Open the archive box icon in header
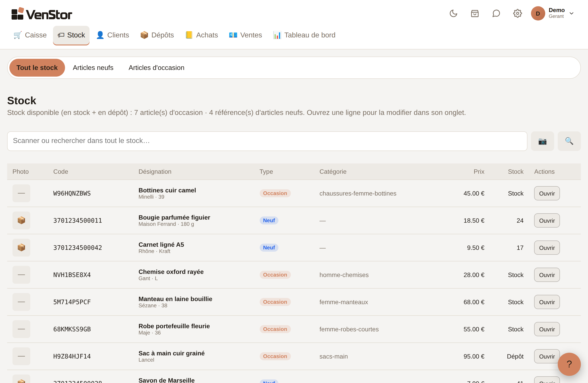Viewport: 588px width, 383px height. 475,13
